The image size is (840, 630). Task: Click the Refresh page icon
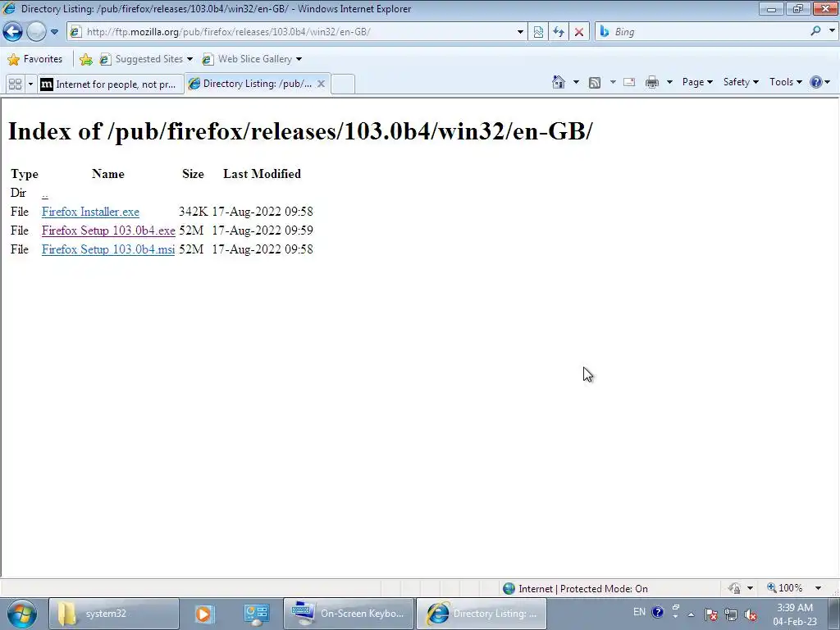559,32
